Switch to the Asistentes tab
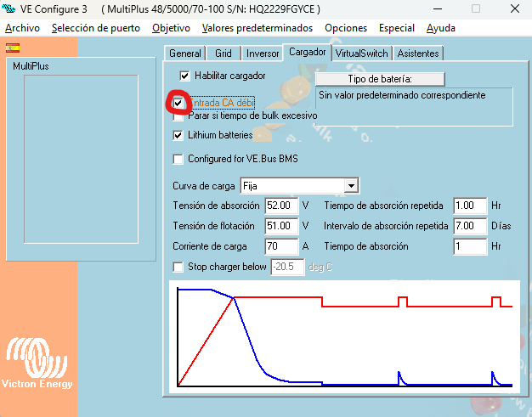The image size is (532, 417). (418, 54)
